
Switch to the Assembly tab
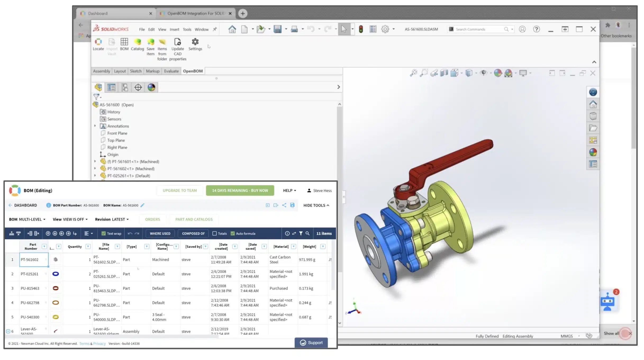(x=101, y=71)
